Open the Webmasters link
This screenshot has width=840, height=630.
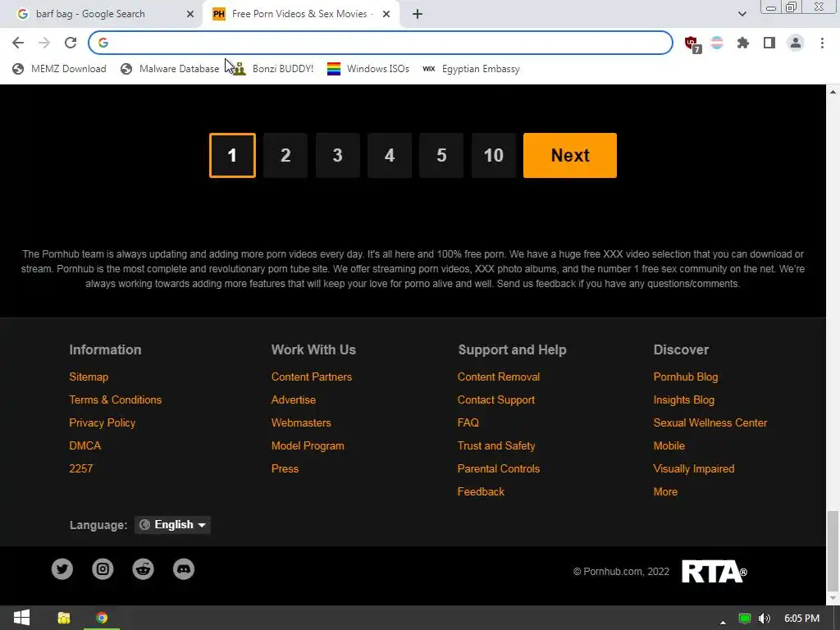[x=301, y=422]
